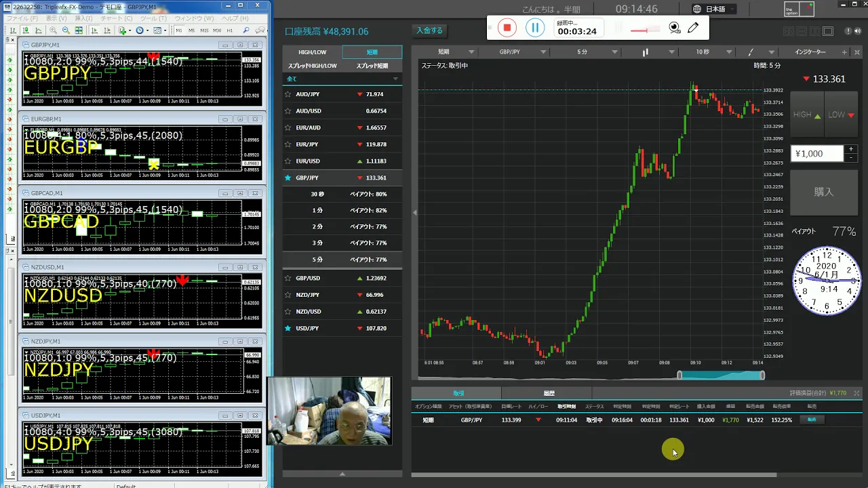
Task: Open the インジケーター indicators menu
Action: pos(810,52)
